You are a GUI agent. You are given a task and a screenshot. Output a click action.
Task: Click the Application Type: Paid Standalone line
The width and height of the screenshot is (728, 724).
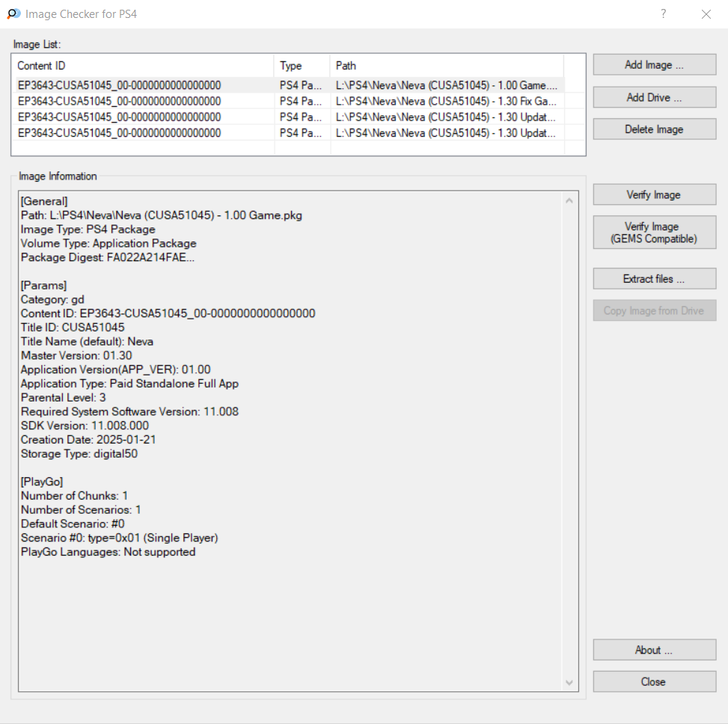click(129, 384)
